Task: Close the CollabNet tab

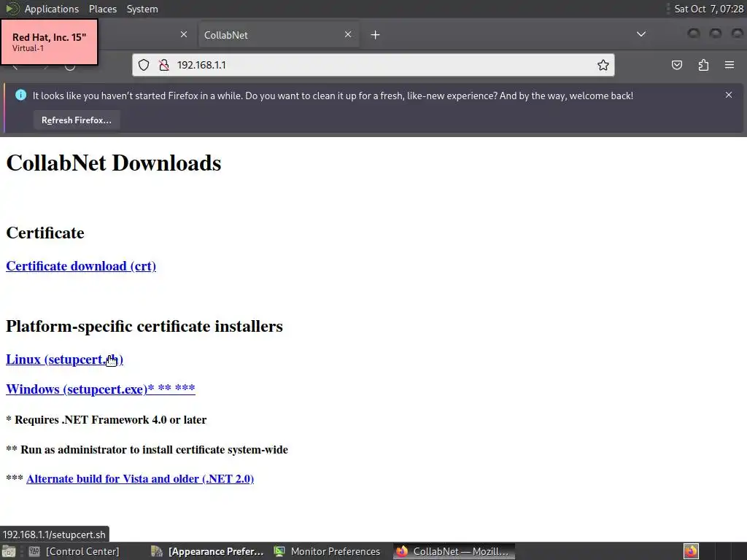Action: [x=348, y=34]
